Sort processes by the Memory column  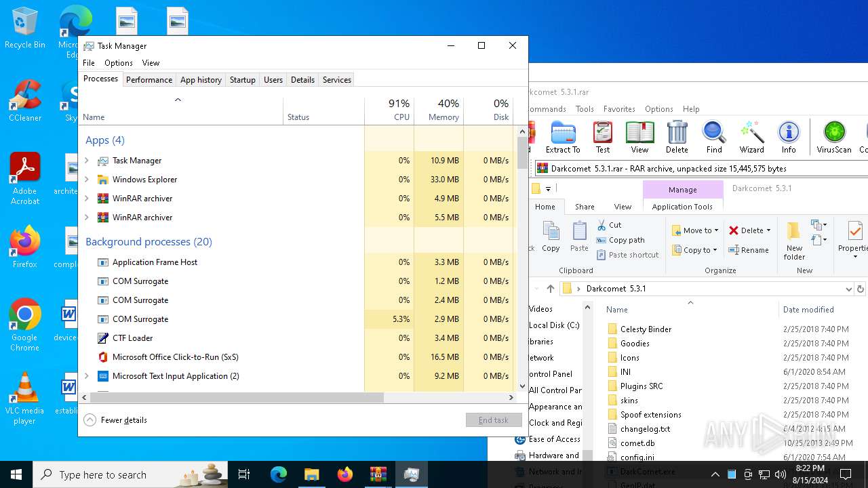tap(439, 110)
